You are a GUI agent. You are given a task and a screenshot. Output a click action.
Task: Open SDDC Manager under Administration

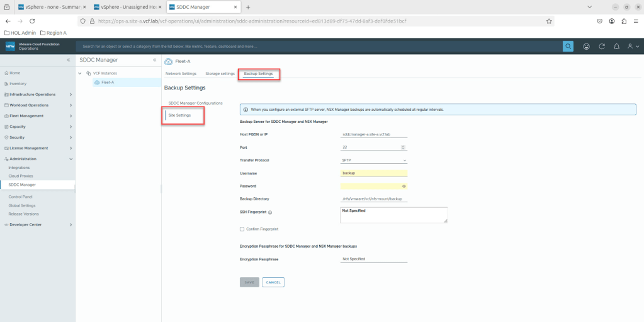pos(22,185)
